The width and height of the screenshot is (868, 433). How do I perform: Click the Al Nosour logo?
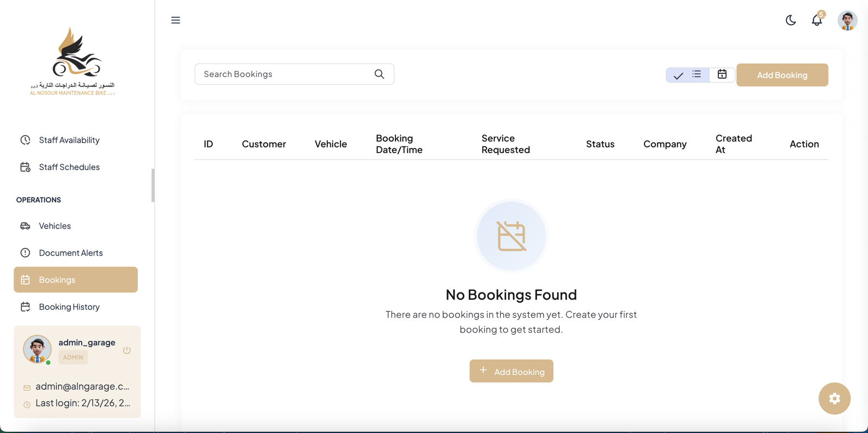[73, 62]
